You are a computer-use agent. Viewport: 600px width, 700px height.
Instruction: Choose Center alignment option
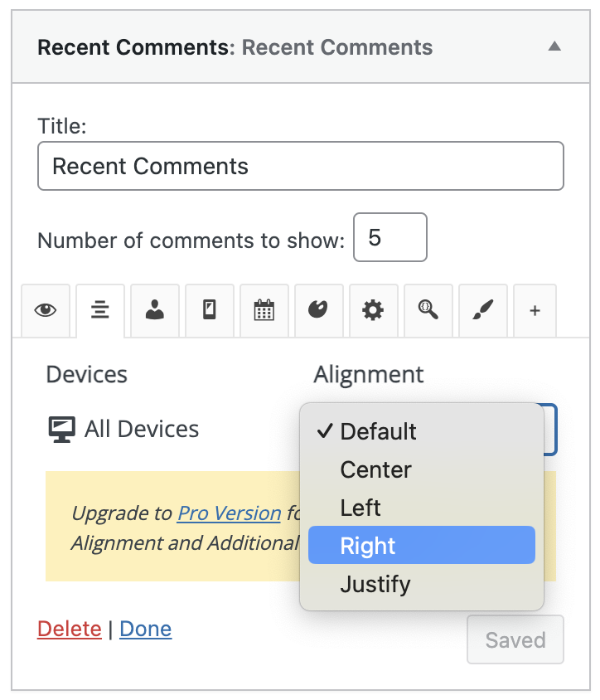(375, 469)
